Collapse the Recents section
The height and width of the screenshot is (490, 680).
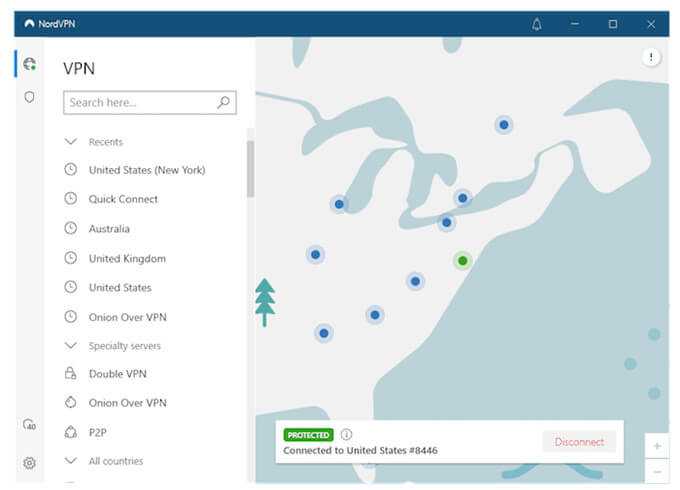tap(71, 141)
